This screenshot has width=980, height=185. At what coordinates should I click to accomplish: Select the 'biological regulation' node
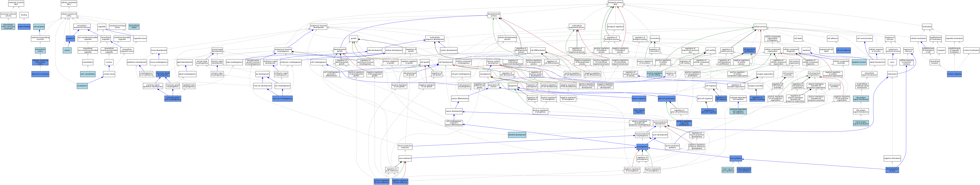point(616,27)
